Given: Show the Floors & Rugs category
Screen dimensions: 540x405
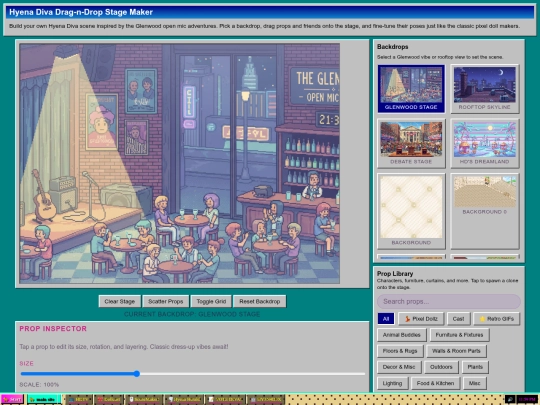Looking at the screenshot, I should (400, 351).
